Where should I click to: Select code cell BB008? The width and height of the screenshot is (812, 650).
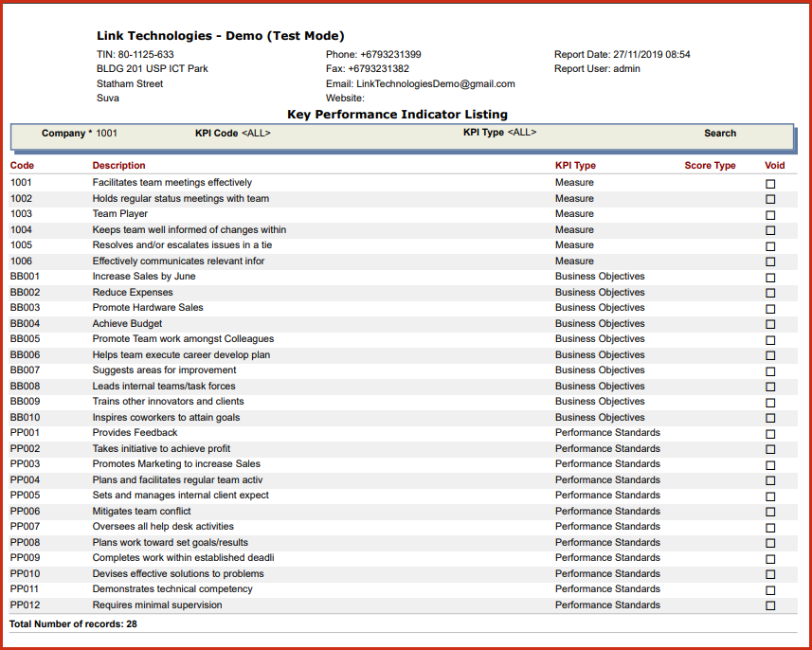[25, 386]
